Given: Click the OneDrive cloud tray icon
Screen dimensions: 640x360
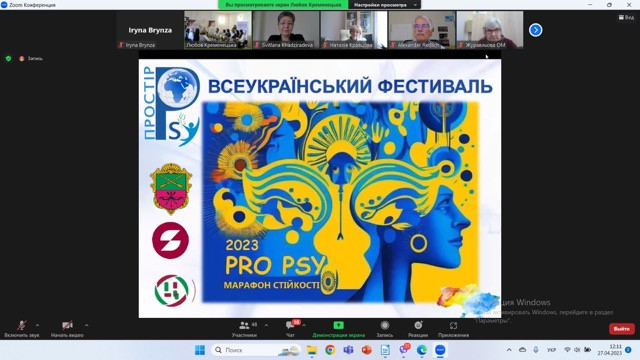Looking at the screenshot, I should point(522,350).
